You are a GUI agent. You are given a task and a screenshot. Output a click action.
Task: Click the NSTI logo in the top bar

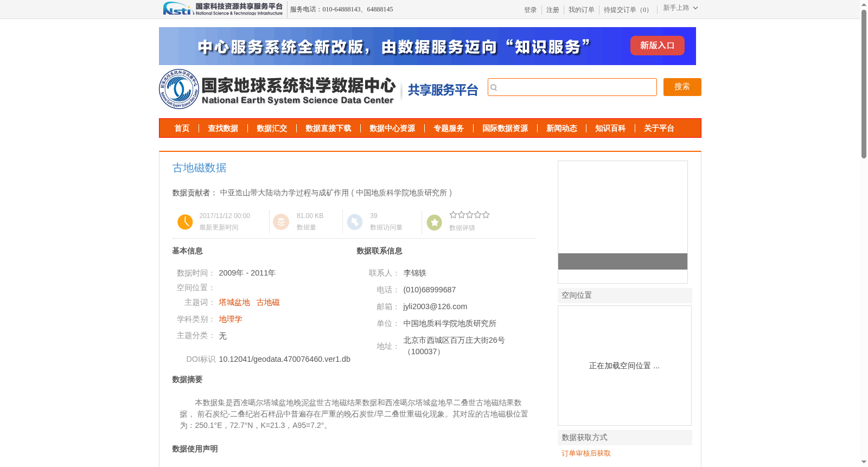[223, 9]
